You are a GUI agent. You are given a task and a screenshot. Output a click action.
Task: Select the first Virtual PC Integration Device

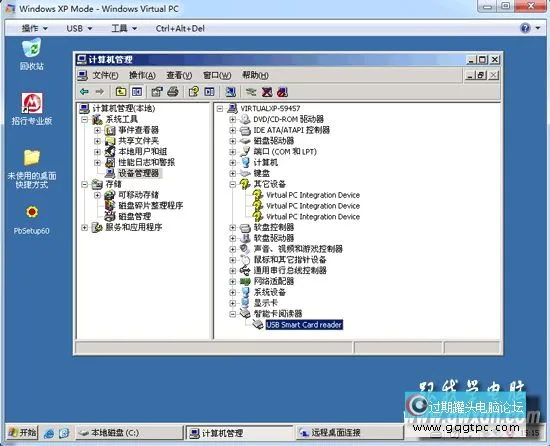[x=313, y=195]
